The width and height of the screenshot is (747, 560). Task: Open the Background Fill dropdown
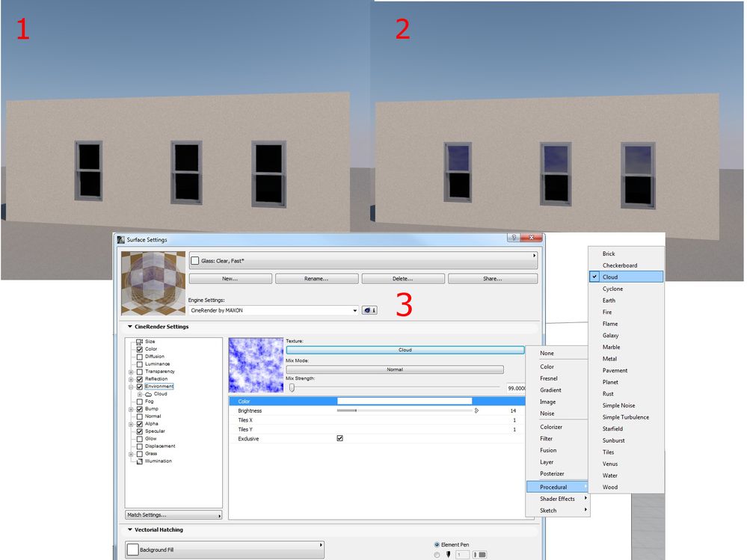[x=224, y=550]
